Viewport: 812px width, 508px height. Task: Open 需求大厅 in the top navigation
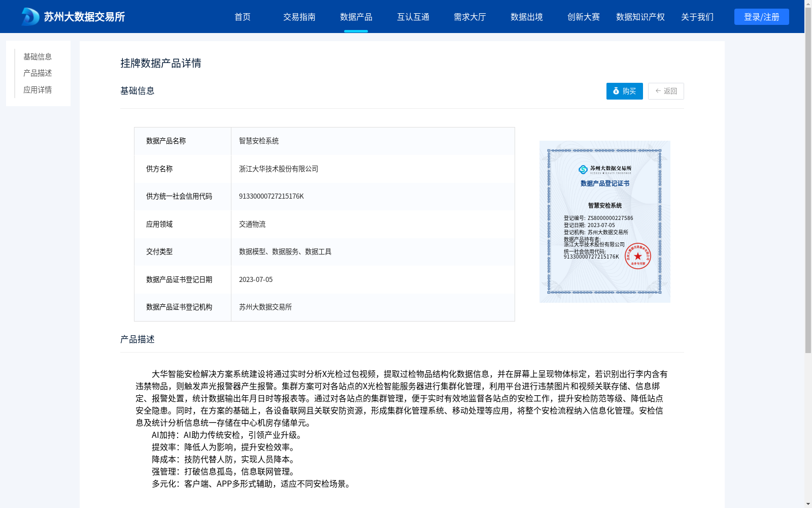click(x=470, y=17)
